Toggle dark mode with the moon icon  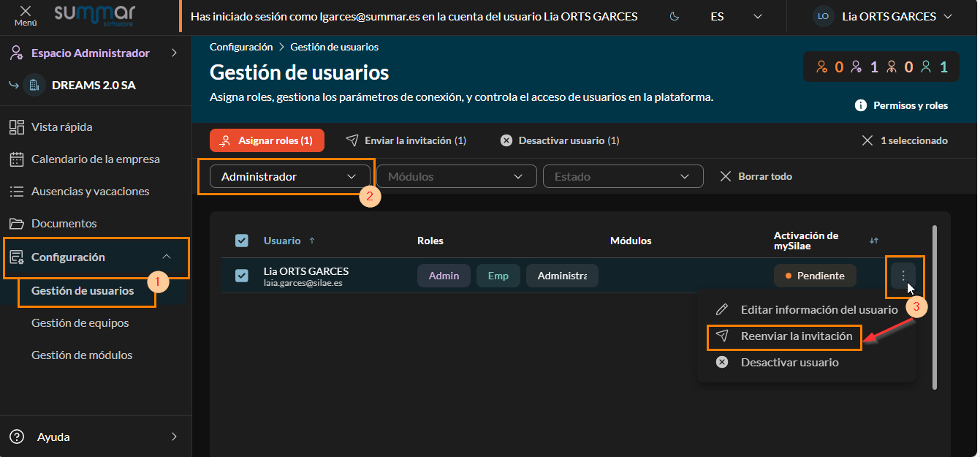(674, 16)
